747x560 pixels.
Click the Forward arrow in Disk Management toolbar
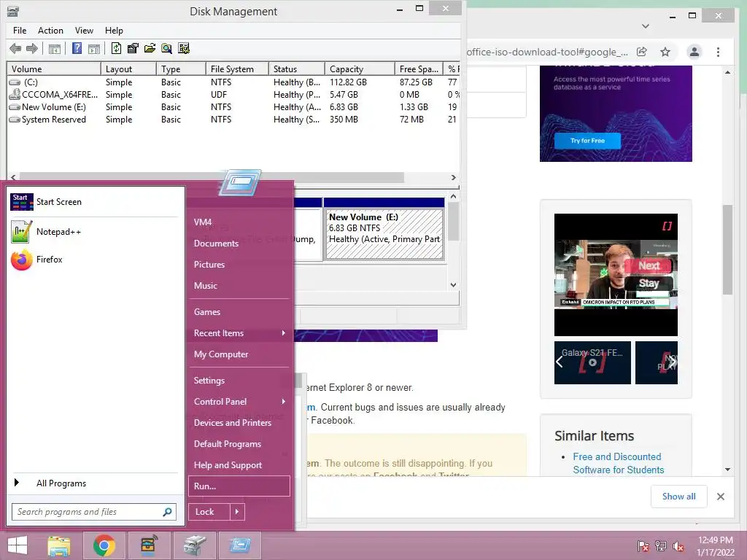click(x=32, y=48)
